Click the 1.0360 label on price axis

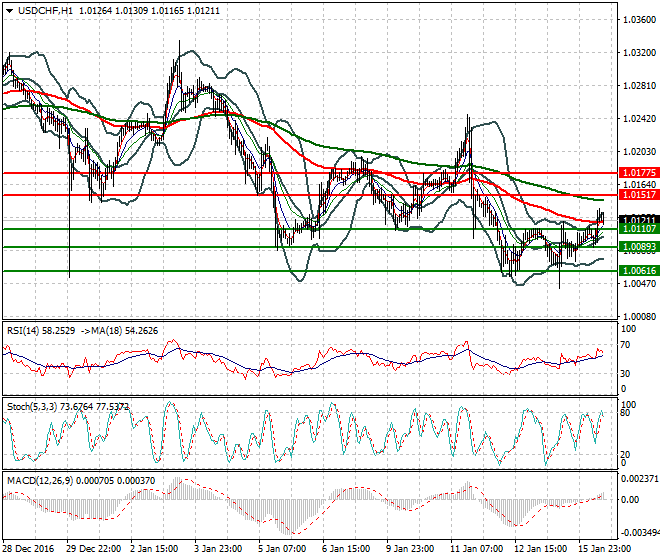[636, 19]
